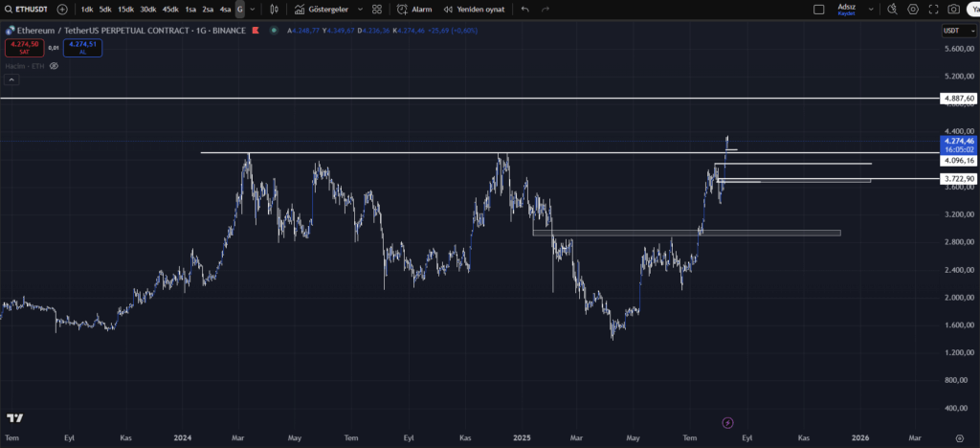Click the Alarm button
This screenshot has height=448, width=980.
click(414, 9)
